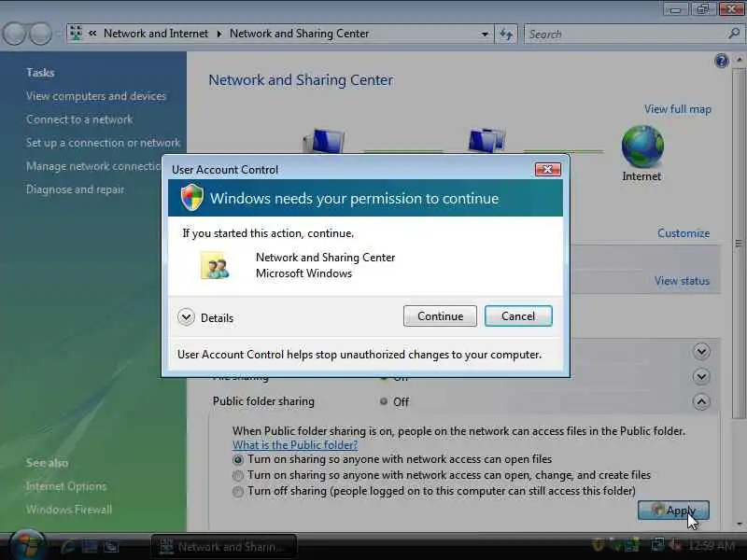Click the security shield tray icon
Image resolution: width=747 pixels, height=560 pixels.
coord(598,545)
